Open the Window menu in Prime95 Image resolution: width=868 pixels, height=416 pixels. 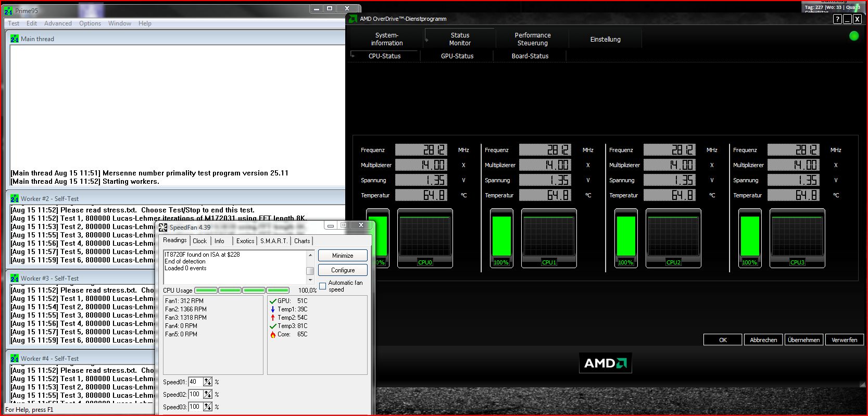[120, 23]
